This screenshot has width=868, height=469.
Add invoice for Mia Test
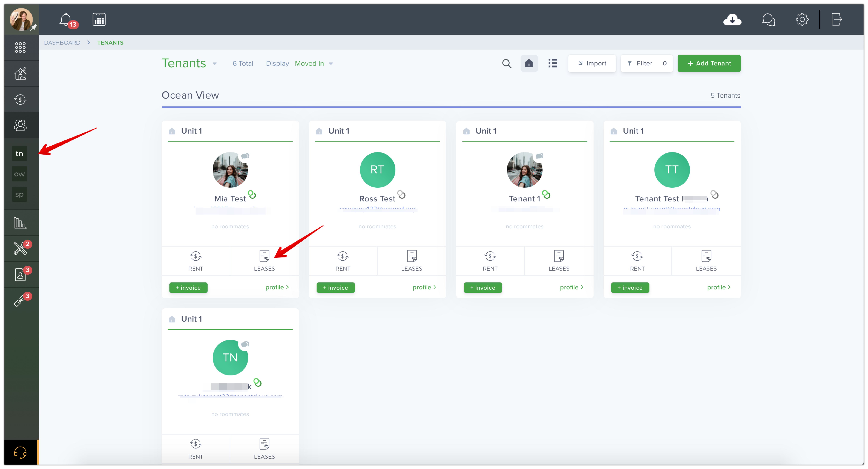pos(188,288)
